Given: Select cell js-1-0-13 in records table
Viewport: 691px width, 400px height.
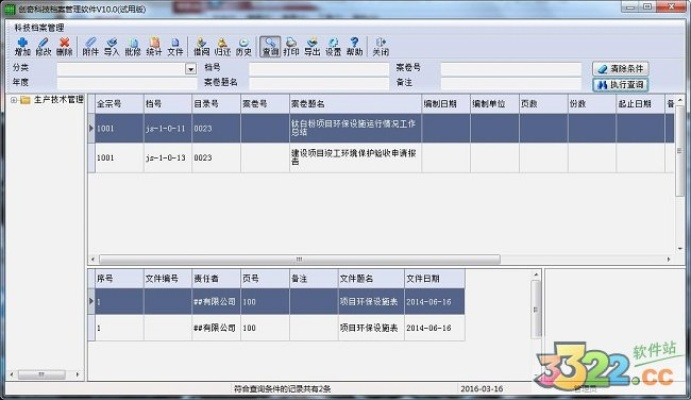Looking at the screenshot, I should tap(168, 158).
